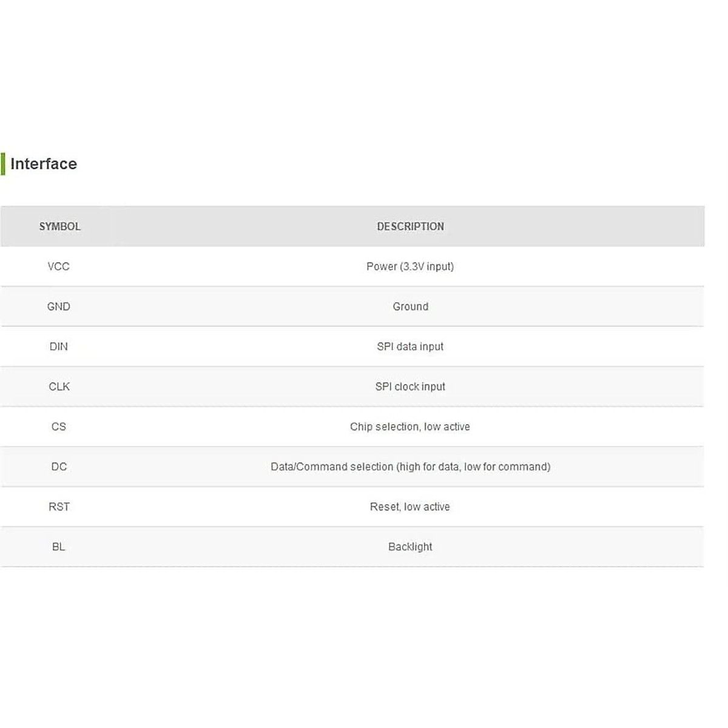The height and width of the screenshot is (728, 728).
Task: Select the CLK symbol cell
Action: [59, 386]
